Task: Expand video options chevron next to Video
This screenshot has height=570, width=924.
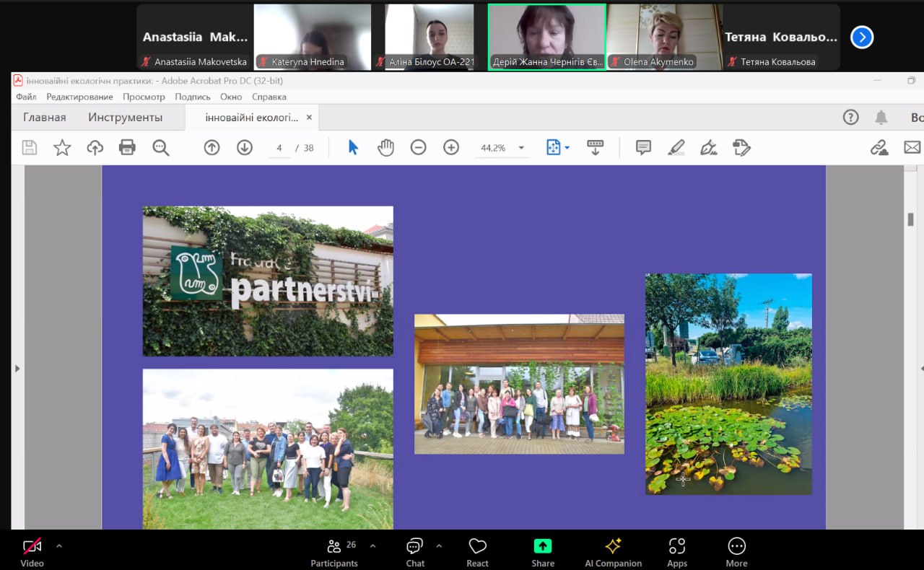Action: coord(59,545)
